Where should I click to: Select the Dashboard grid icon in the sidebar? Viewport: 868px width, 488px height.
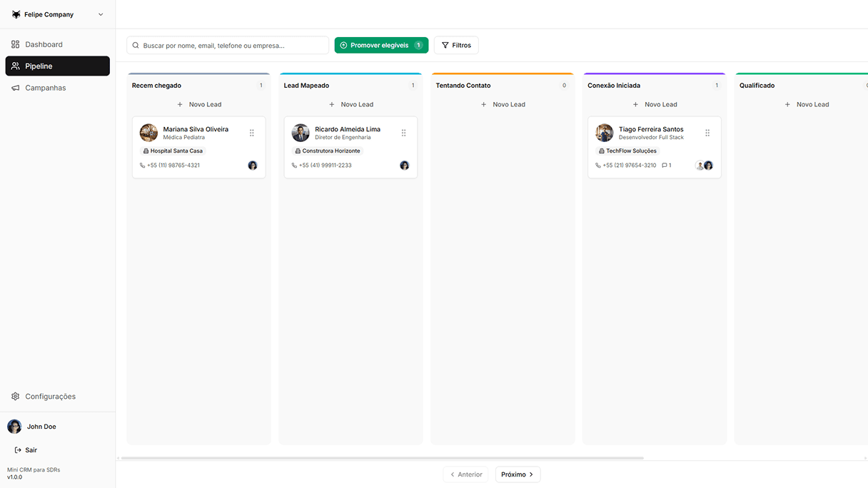click(14, 44)
